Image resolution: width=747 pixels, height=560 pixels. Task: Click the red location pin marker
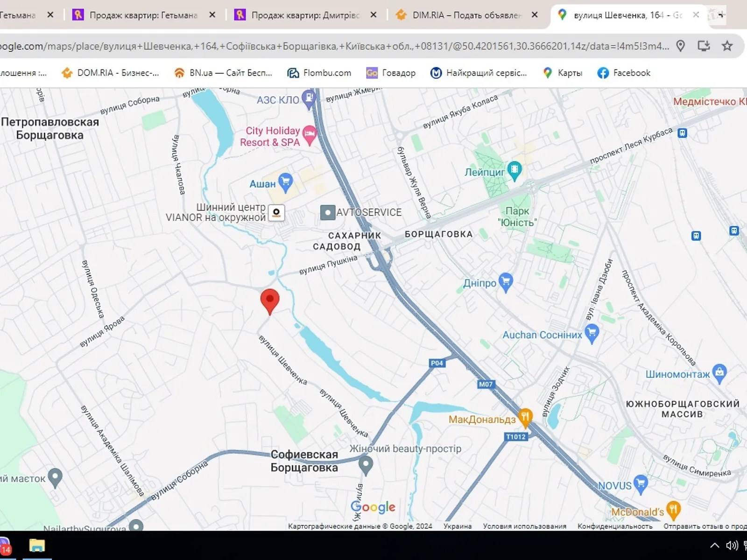(x=270, y=301)
